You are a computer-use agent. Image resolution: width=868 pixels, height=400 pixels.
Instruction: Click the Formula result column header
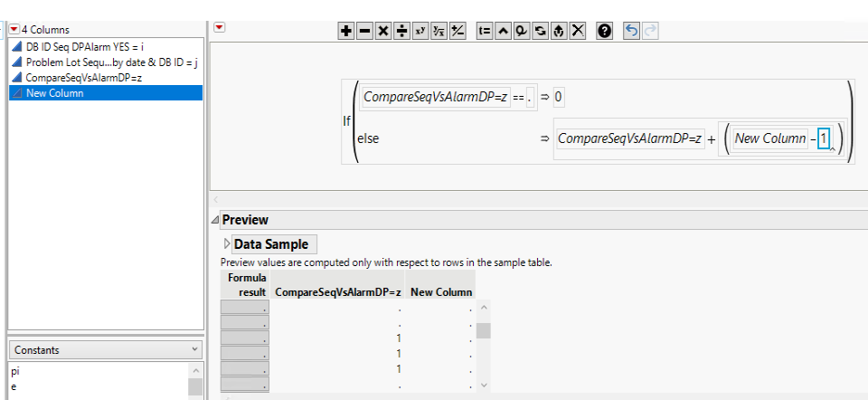click(246, 285)
